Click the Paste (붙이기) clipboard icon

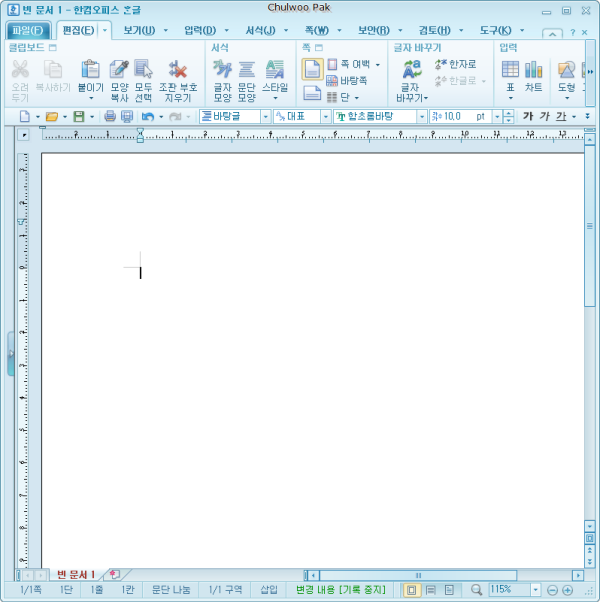[x=90, y=70]
